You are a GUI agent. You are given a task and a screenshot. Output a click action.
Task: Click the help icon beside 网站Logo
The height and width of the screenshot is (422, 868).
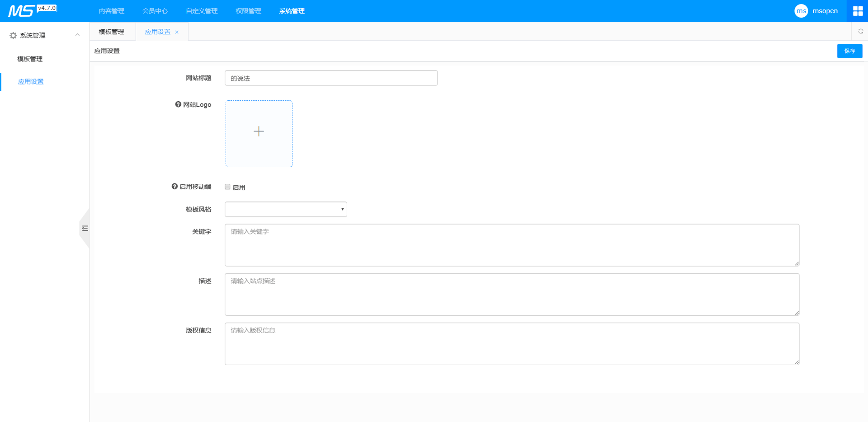pyautogui.click(x=178, y=104)
